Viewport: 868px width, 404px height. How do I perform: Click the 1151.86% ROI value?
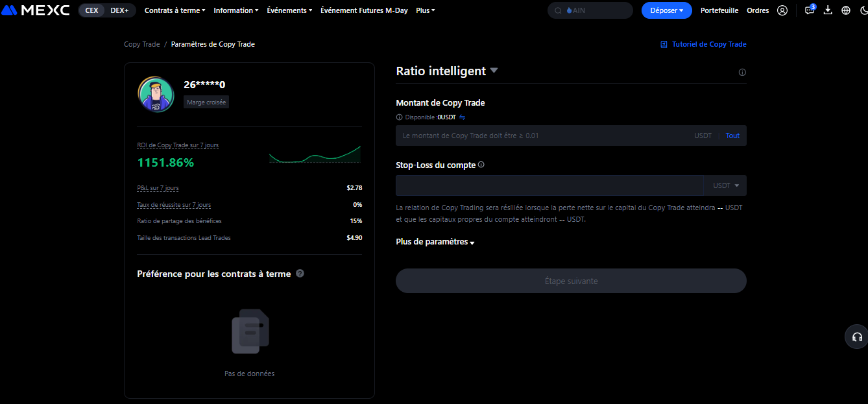click(x=165, y=163)
